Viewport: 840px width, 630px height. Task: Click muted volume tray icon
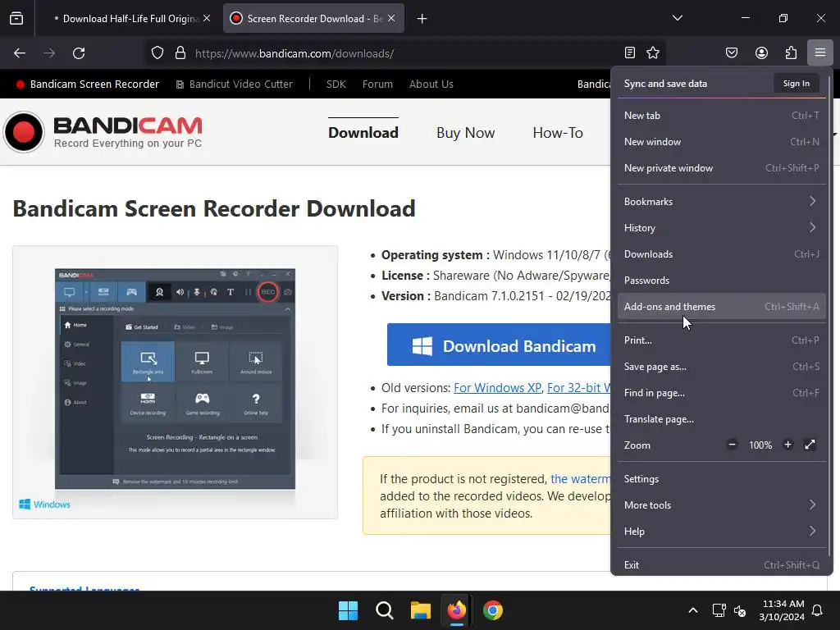click(740, 610)
